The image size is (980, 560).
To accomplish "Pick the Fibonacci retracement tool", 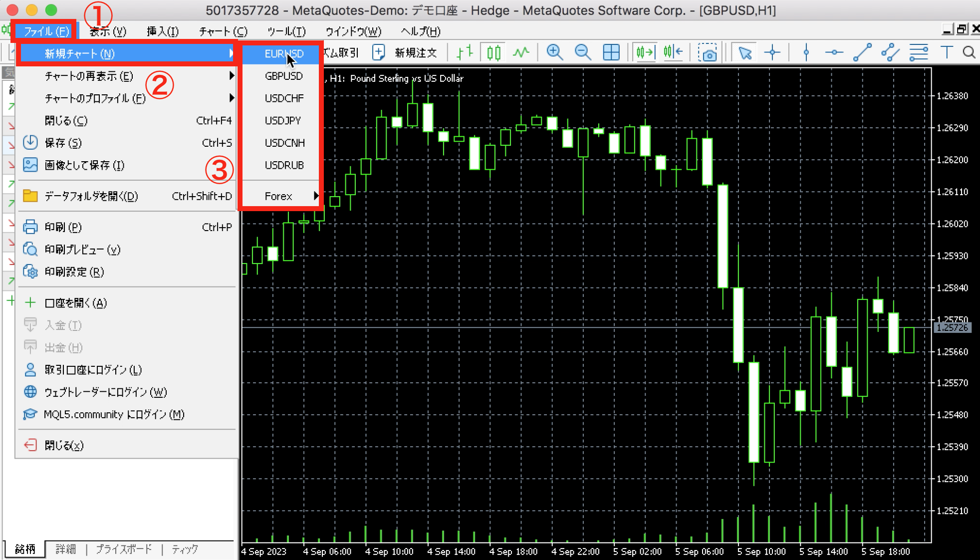I will coord(919,52).
